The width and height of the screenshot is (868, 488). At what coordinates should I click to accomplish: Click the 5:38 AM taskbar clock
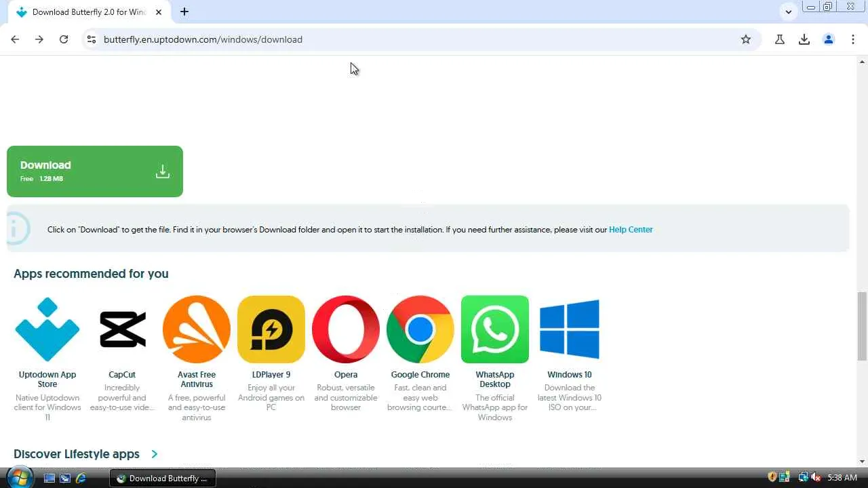[x=842, y=478]
